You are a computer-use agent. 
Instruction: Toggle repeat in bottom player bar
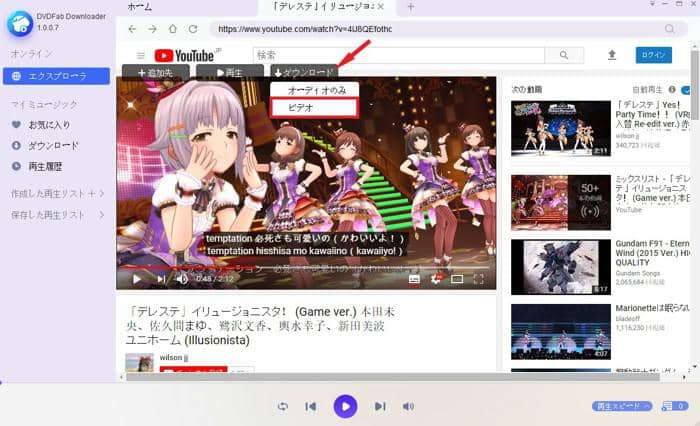pos(283,406)
